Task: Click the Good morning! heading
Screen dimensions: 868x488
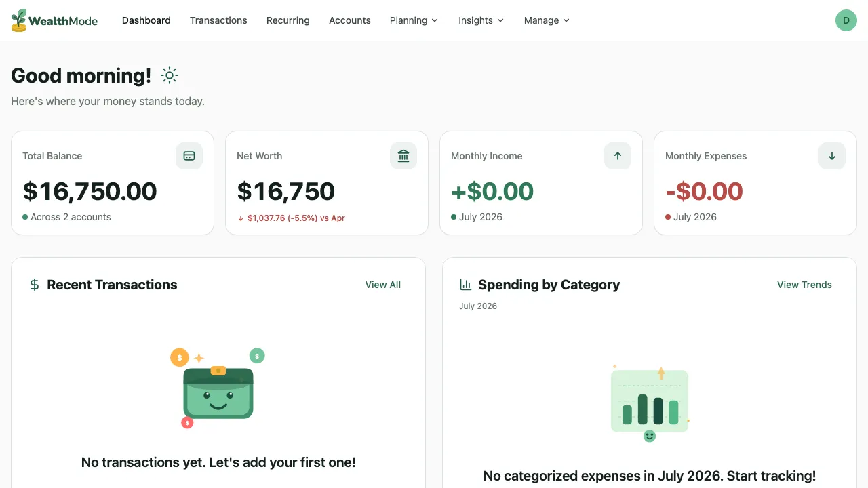Action: pos(81,75)
